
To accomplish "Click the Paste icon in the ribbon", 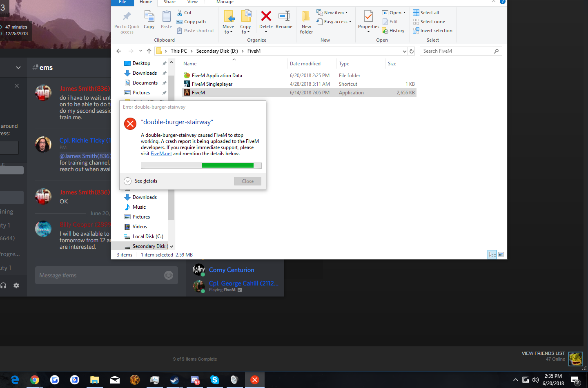I will click(x=166, y=20).
